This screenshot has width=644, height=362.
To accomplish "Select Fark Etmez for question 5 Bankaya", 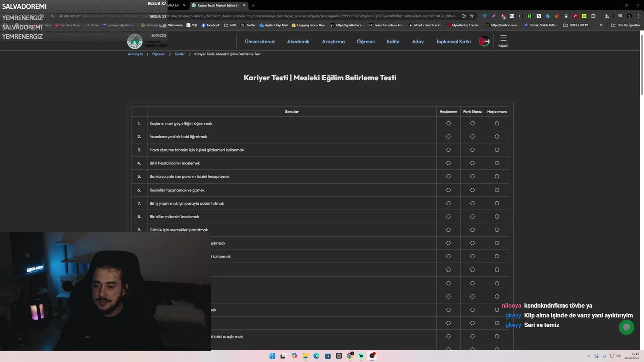I will pyautogui.click(x=472, y=176).
